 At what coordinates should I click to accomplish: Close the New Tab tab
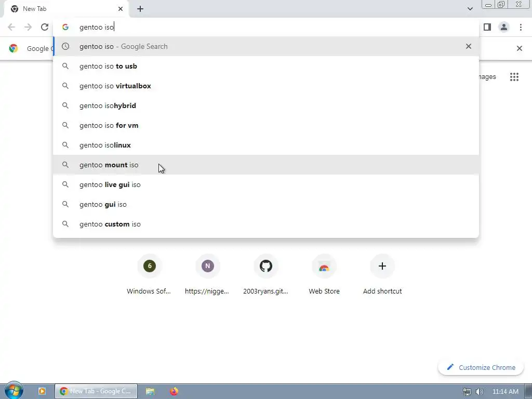coord(121,9)
